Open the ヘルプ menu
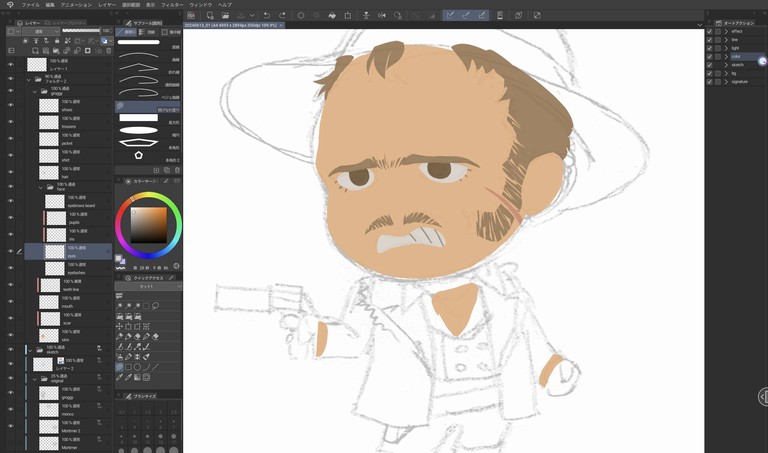 pos(225,4)
